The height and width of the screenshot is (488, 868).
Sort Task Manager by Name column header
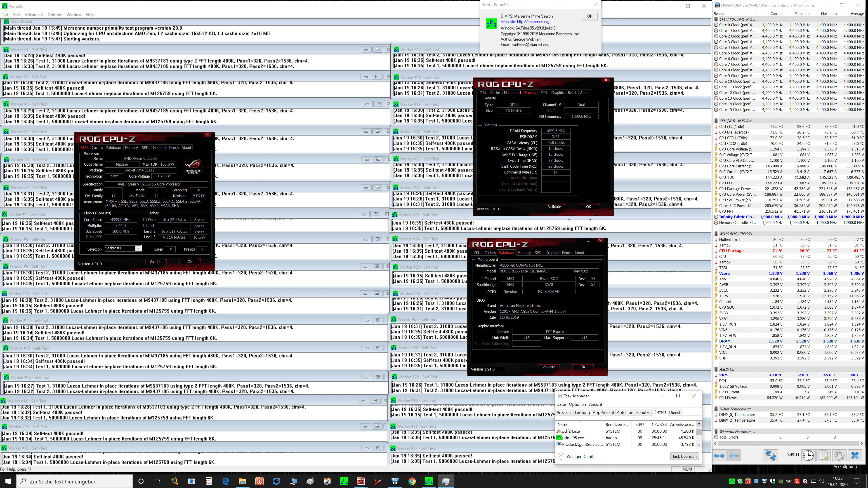580,424
